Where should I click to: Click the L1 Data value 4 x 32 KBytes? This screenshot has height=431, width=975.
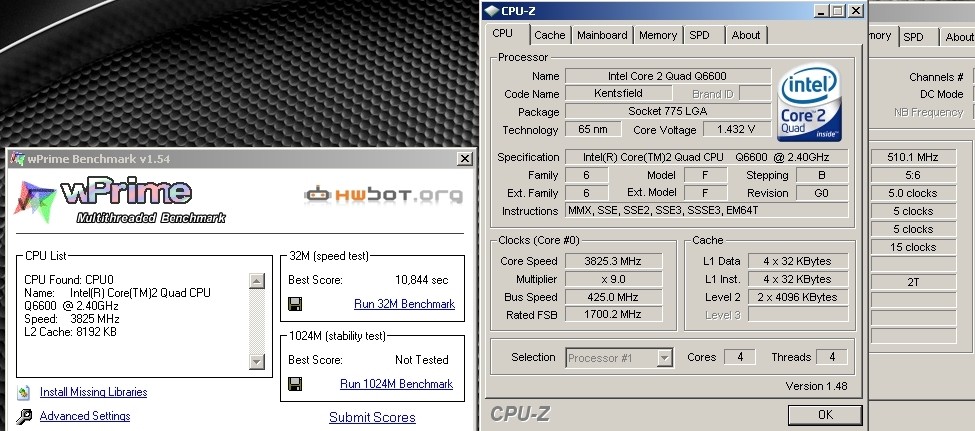(x=797, y=261)
